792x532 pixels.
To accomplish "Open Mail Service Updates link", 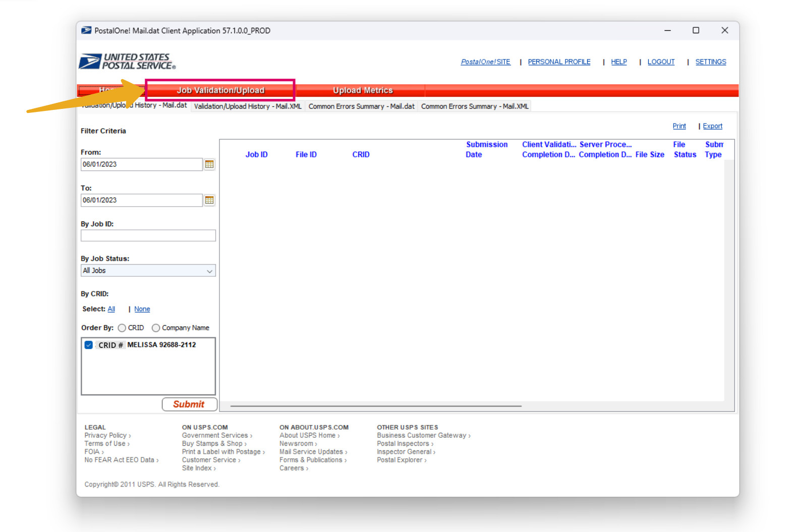I will coord(313,452).
